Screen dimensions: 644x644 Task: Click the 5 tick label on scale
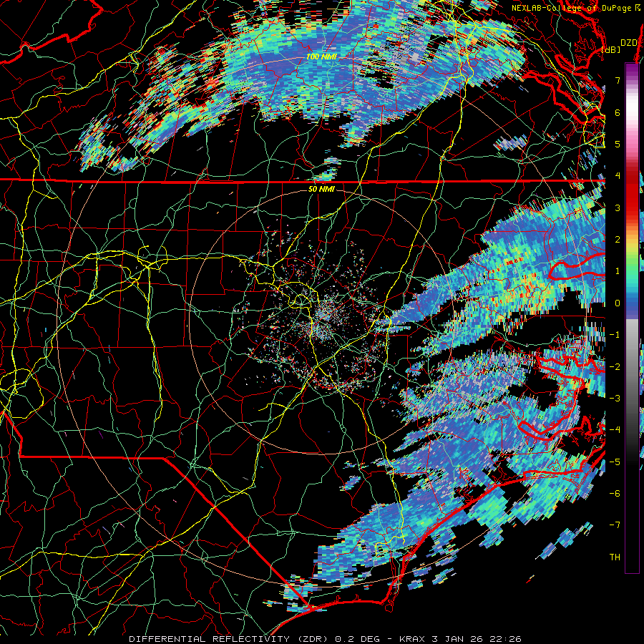618,144
